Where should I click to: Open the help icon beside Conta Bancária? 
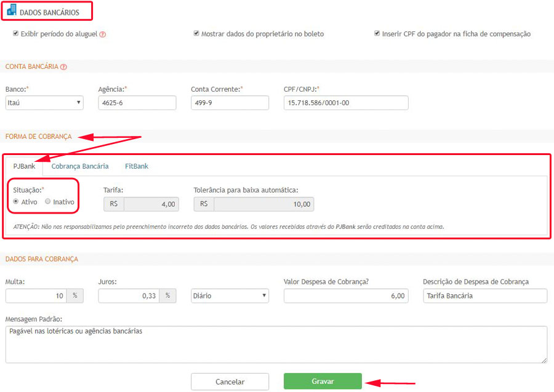tap(63, 67)
